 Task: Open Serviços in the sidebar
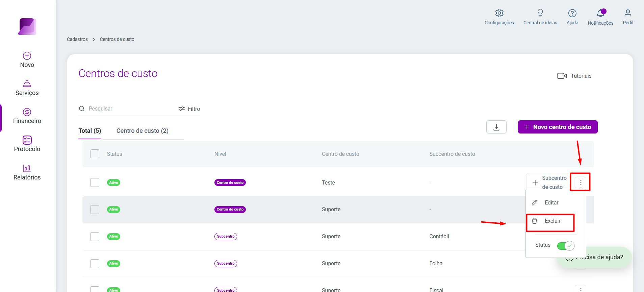[27, 88]
